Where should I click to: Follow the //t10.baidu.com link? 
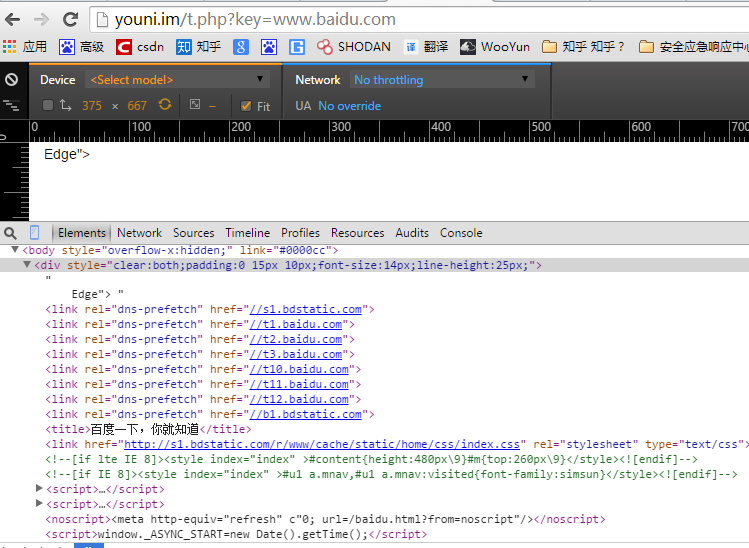299,369
